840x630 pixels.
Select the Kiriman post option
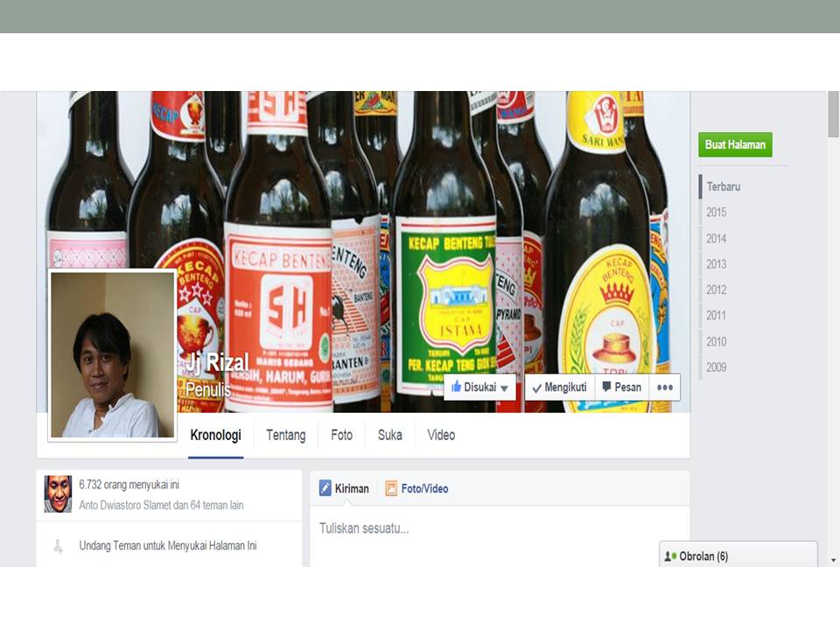point(345,488)
